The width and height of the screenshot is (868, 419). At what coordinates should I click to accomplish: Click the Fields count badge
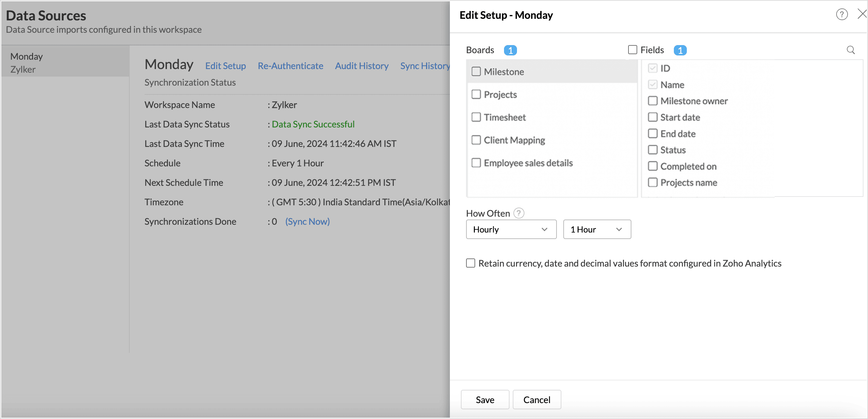680,50
